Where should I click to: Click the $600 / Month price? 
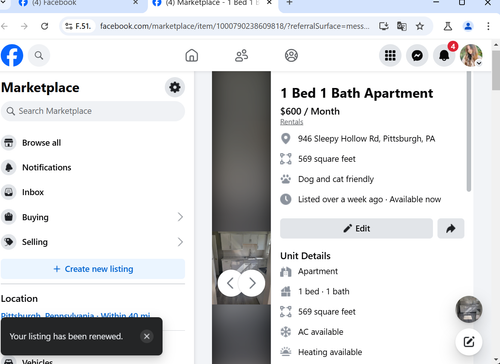(x=310, y=111)
